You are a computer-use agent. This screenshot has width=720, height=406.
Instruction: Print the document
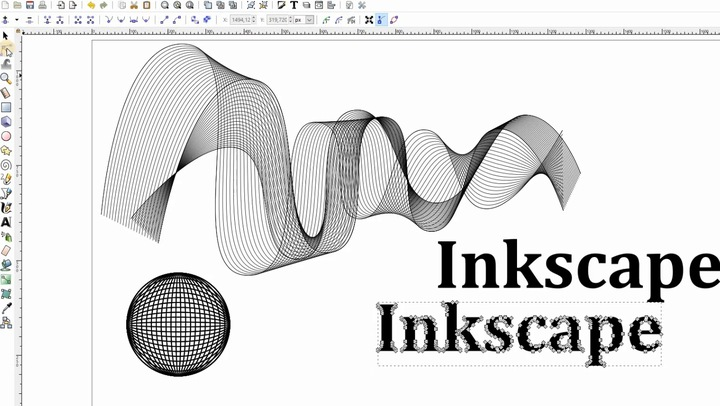[x=42, y=6]
